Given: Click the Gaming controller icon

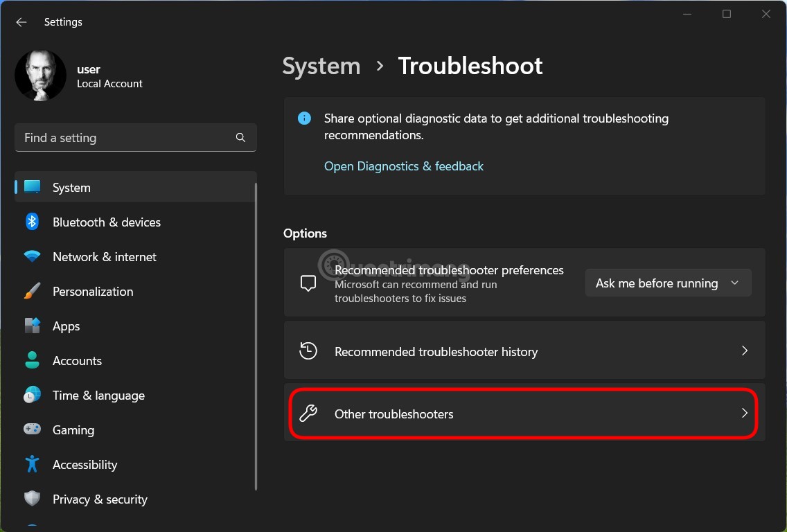Looking at the screenshot, I should 32,429.
